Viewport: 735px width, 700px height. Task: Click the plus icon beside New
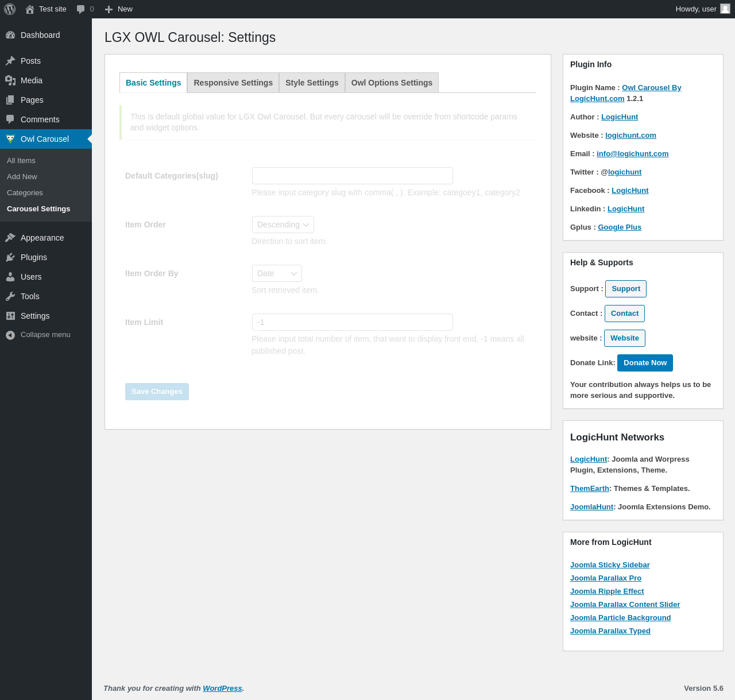click(x=109, y=9)
